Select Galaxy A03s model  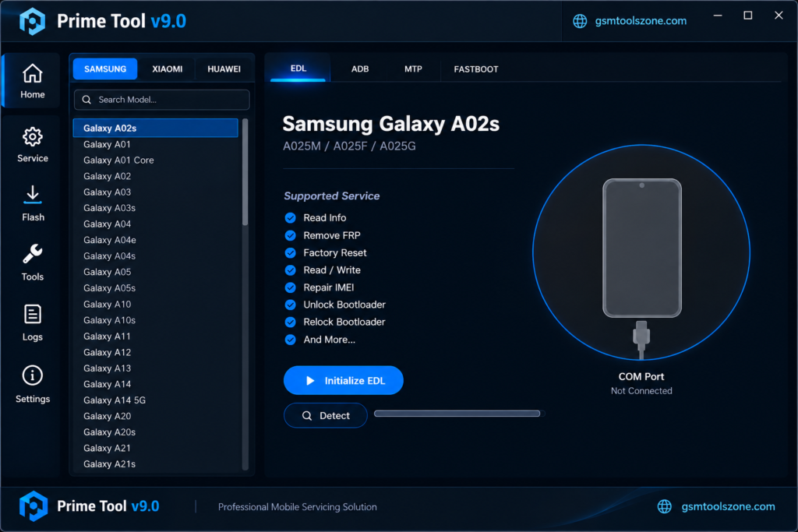pyautogui.click(x=155, y=208)
